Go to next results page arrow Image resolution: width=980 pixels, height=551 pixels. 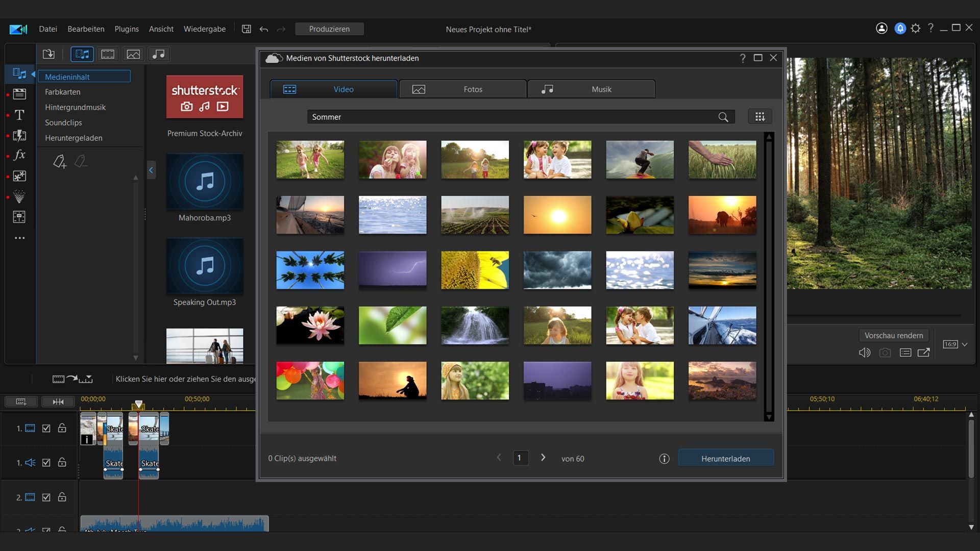pos(543,458)
